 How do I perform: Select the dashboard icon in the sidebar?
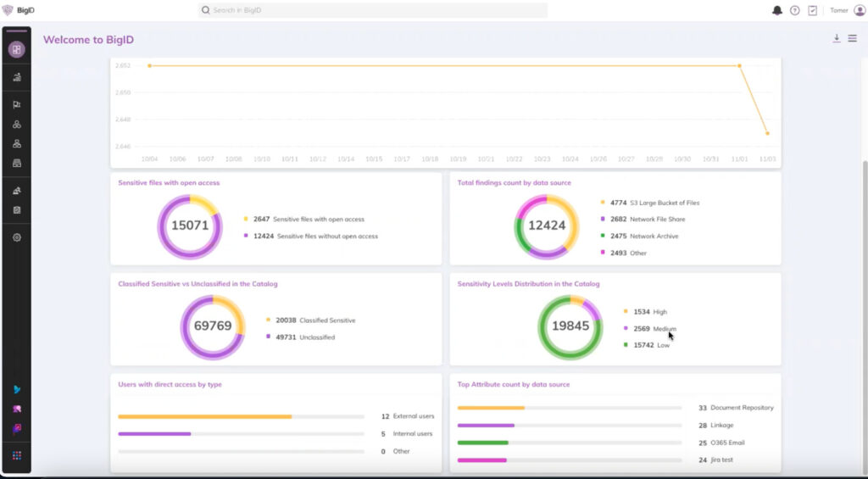click(x=16, y=49)
